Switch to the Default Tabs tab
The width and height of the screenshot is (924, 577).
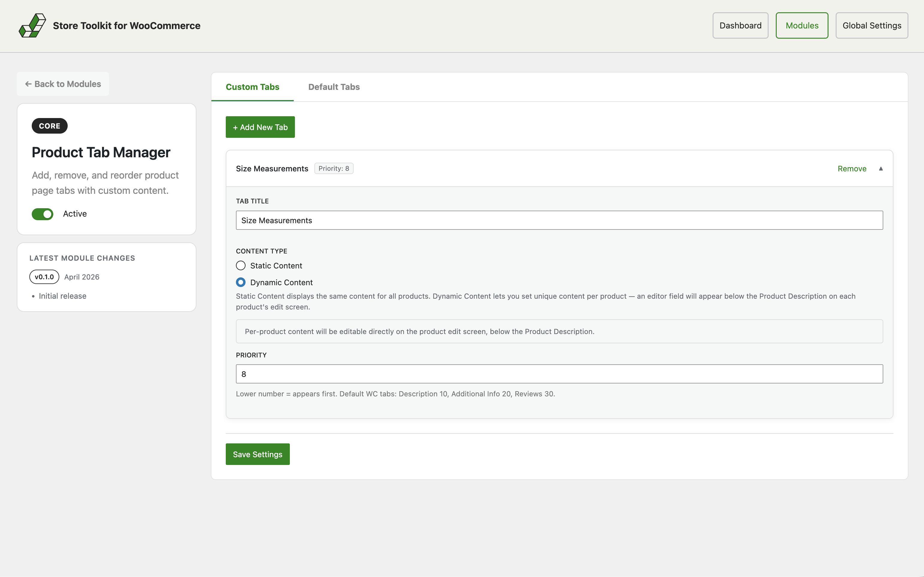[334, 87]
